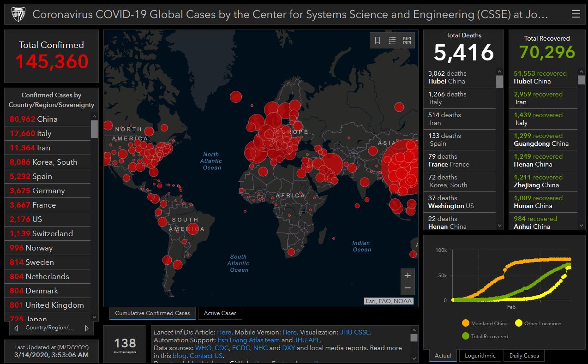The image size is (588, 364).
Task: Open the JHU APL link
Action: pos(307,340)
